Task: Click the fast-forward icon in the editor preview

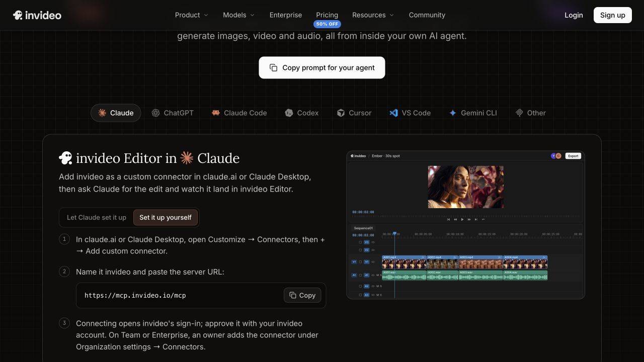Action: pos(469,220)
